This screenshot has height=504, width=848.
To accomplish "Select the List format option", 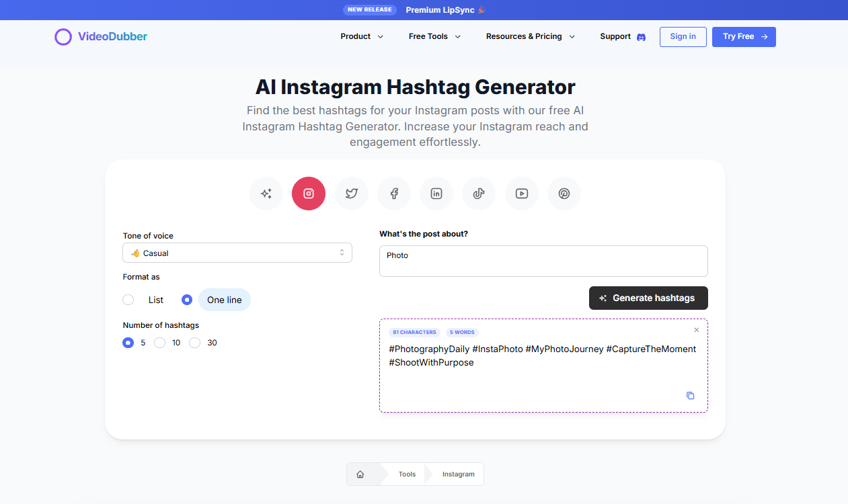I will tap(128, 300).
